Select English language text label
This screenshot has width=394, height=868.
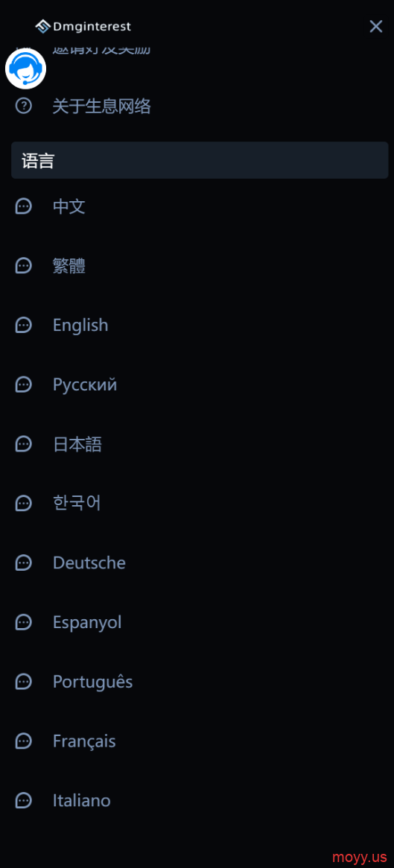click(x=80, y=325)
